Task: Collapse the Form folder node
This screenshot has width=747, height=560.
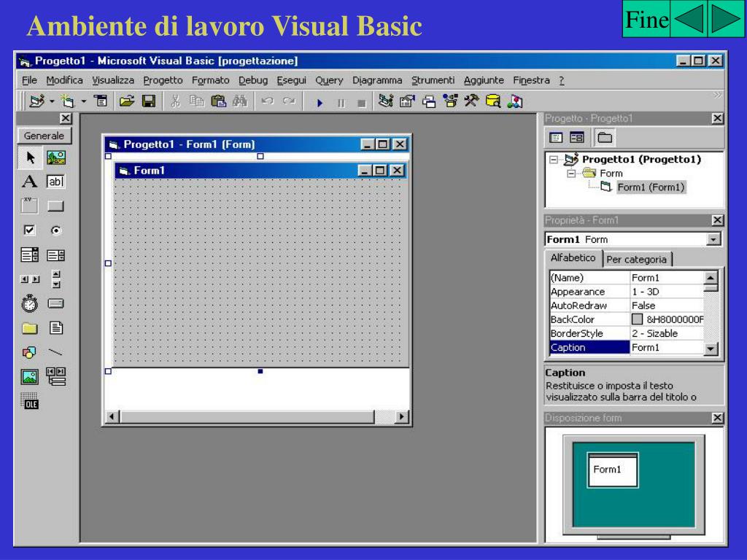Action: pos(571,174)
